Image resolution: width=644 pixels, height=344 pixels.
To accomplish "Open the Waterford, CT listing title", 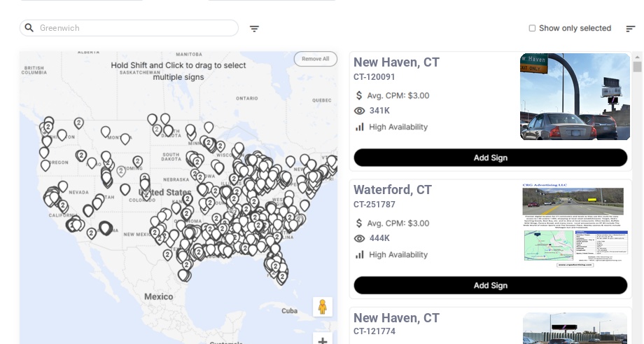I will coord(392,190).
